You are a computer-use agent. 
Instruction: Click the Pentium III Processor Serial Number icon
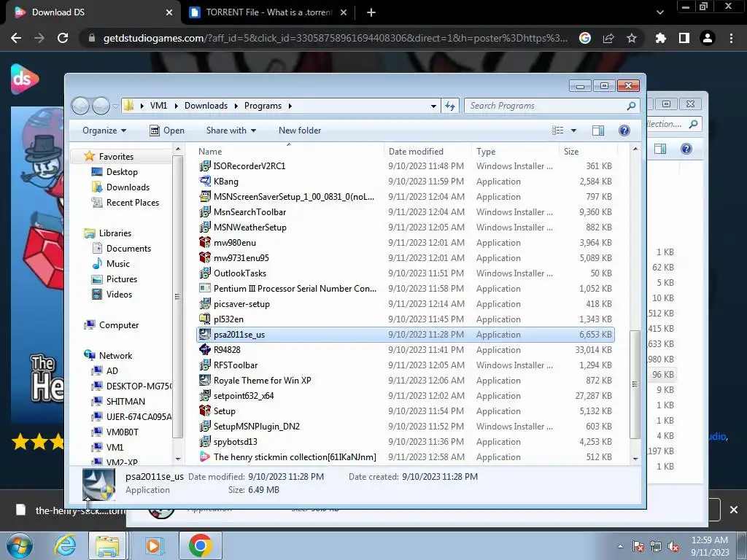tap(205, 289)
